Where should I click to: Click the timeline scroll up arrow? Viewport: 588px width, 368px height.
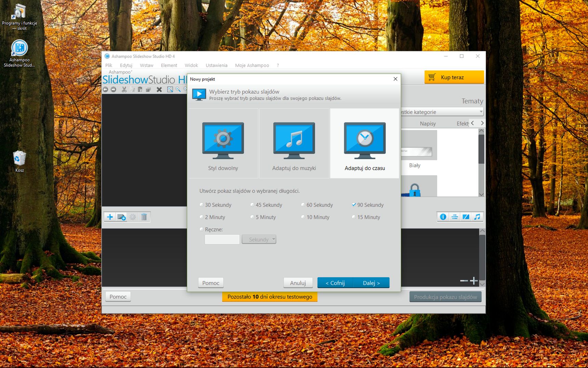pos(482,231)
